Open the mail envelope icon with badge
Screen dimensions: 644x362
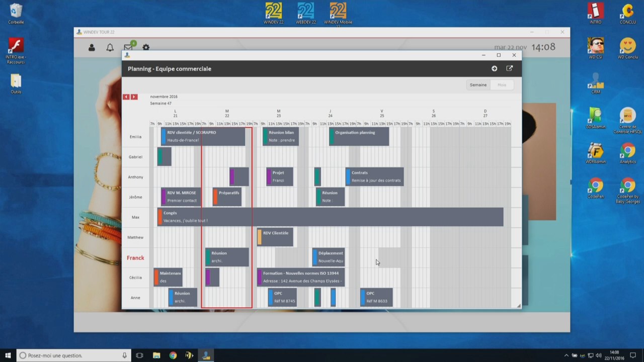point(129,47)
